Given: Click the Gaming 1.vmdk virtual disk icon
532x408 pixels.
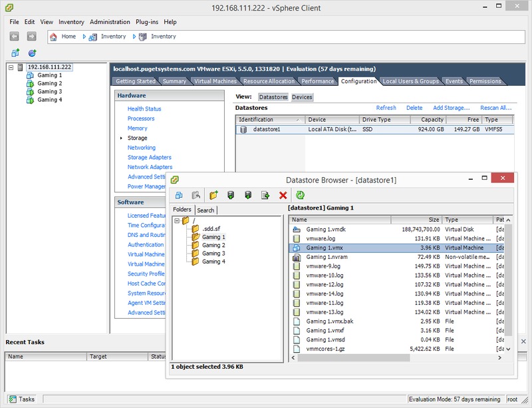Looking at the screenshot, I should (297, 230).
